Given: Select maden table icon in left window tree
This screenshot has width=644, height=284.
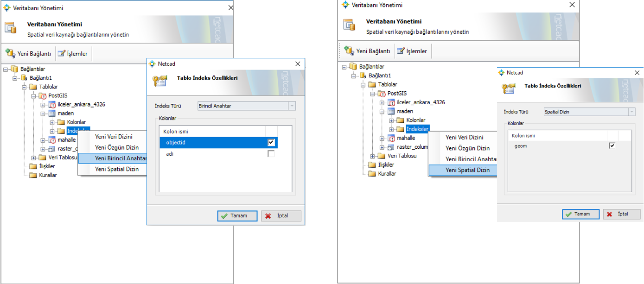Looking at the screenshot, I should [52, 114].
